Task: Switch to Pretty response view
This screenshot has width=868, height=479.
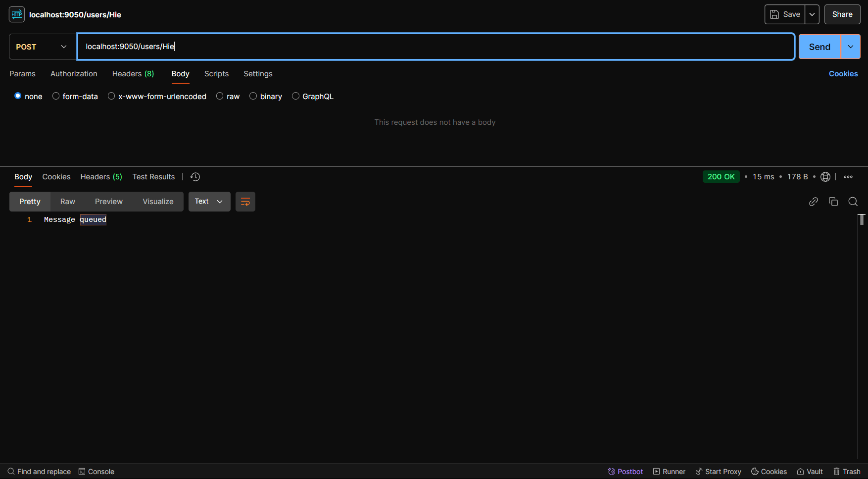Action: 30,202
